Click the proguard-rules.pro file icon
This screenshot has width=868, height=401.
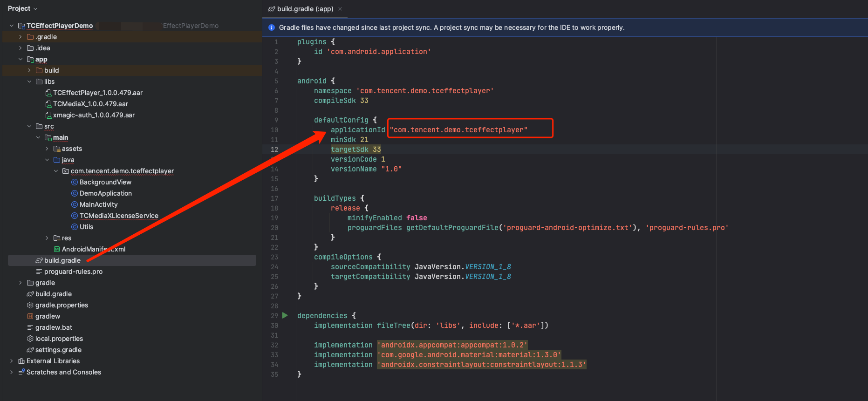click(x=39, y=272)
